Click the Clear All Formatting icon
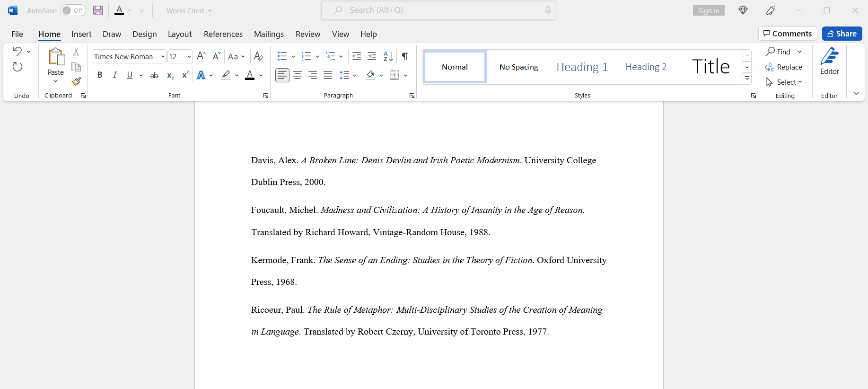This screenshot has height=389, width=868. (x=258, y=56)
